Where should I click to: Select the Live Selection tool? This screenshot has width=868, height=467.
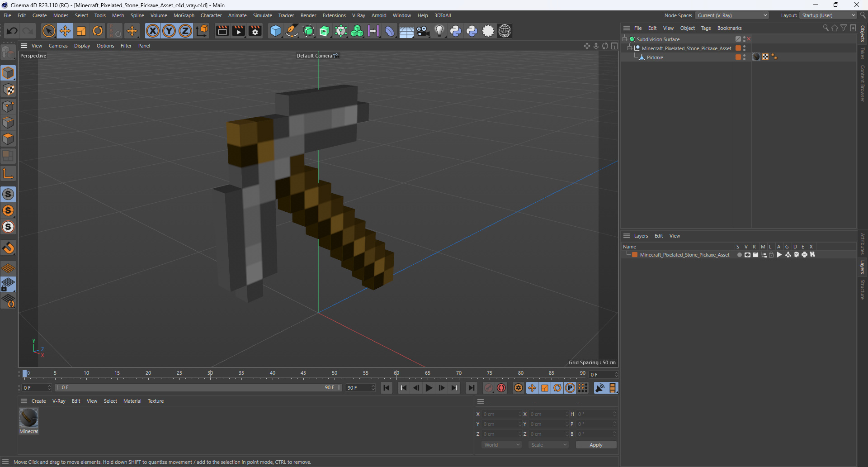48,31
